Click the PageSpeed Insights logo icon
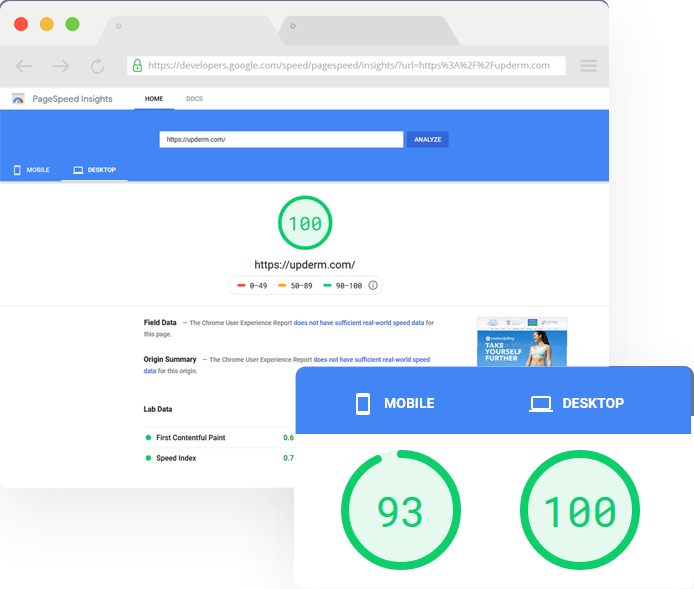The height and width of the screenshot is (589, 694). pyautogui.click(x=18, y=99)
